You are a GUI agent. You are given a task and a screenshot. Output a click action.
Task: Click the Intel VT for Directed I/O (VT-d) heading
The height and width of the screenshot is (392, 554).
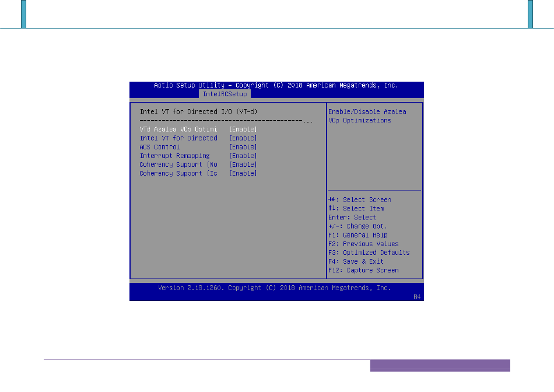[x=198, y=111]
